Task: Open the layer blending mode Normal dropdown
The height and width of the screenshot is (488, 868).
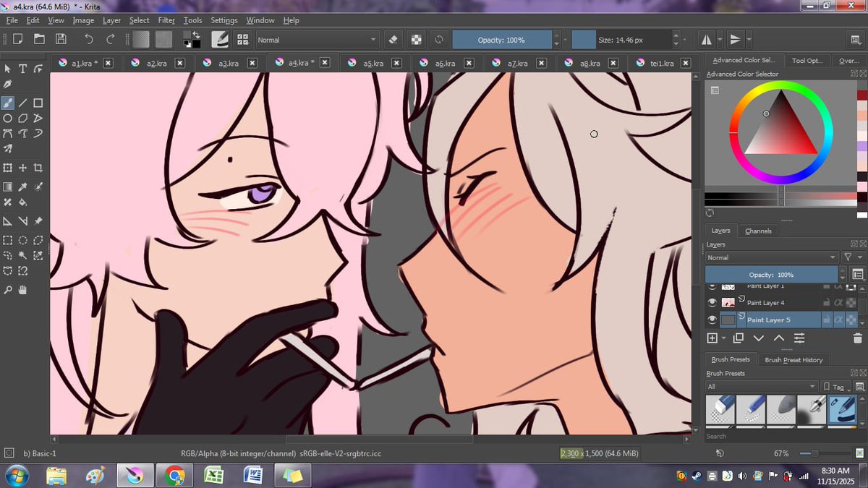Action: pos(772,257)
